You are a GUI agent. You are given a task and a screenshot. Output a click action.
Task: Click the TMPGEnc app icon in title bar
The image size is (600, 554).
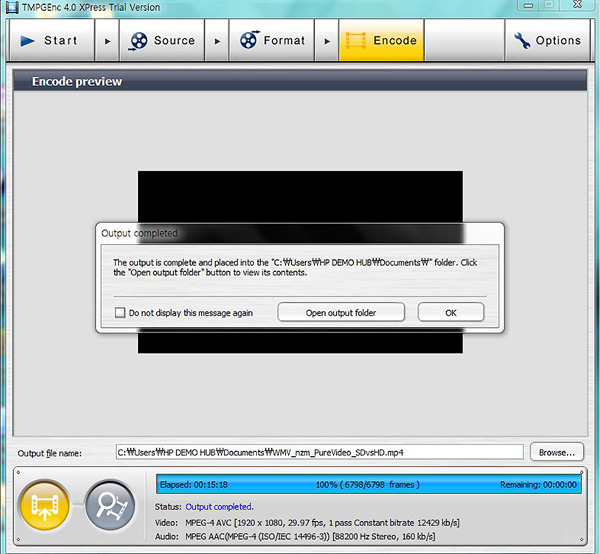coord(12,7)
